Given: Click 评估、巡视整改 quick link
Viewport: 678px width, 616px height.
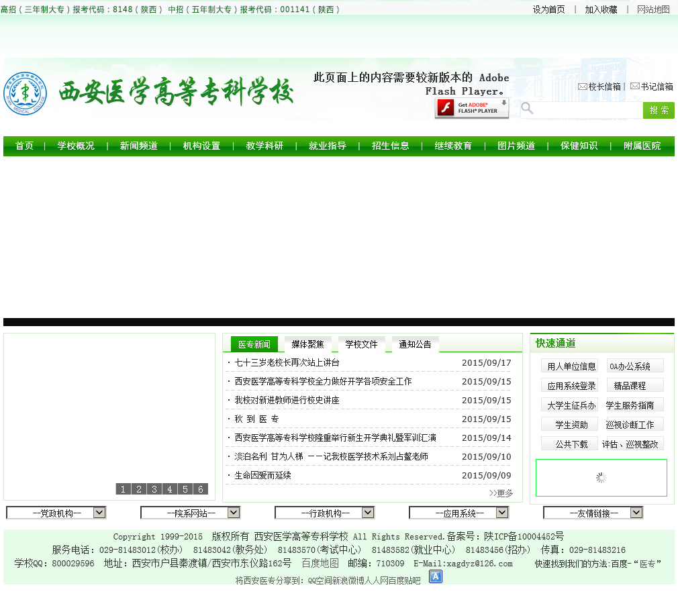Looking at the screenshot, I should coord(632,444).
